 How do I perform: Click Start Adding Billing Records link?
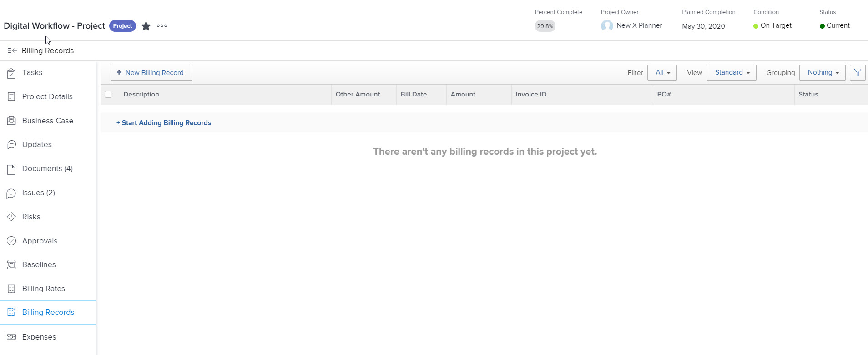tap(164, 123)
